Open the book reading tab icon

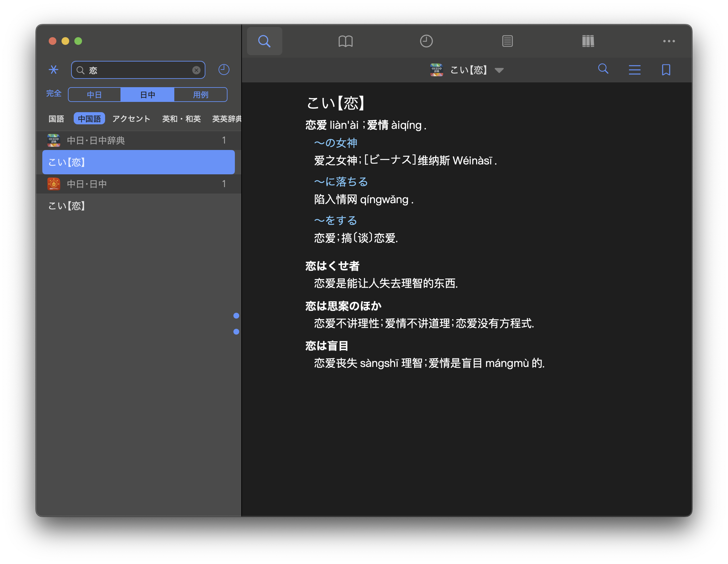coord(345,41)
